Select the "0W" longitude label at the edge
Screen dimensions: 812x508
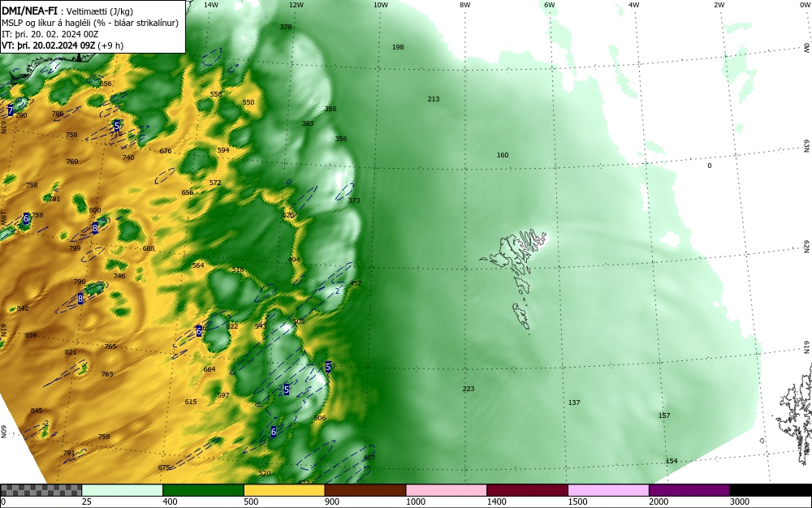[x=805, y=5]
